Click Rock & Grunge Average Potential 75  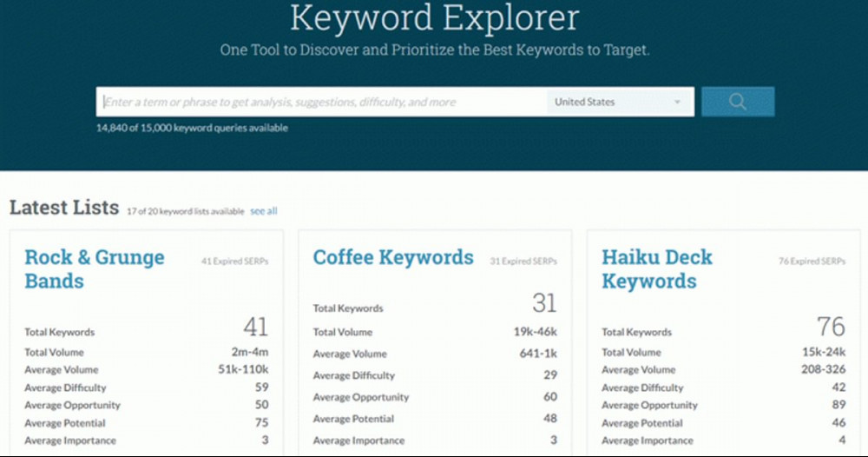tap(262, 422)
